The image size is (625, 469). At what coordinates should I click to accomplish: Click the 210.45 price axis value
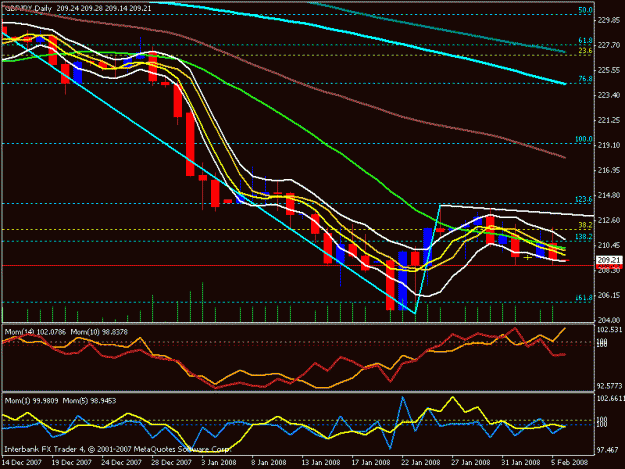pyautogui.click(x=609, y=245)
